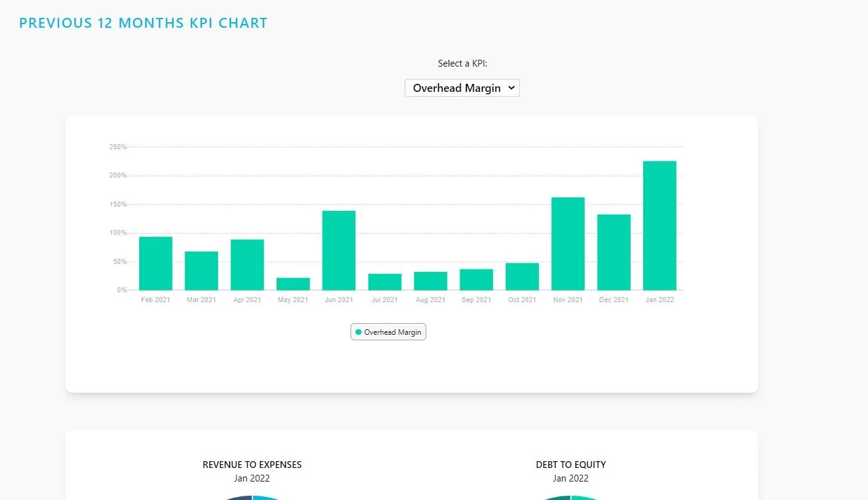Click the Jan 2022 bar in chart

(660, 226)
